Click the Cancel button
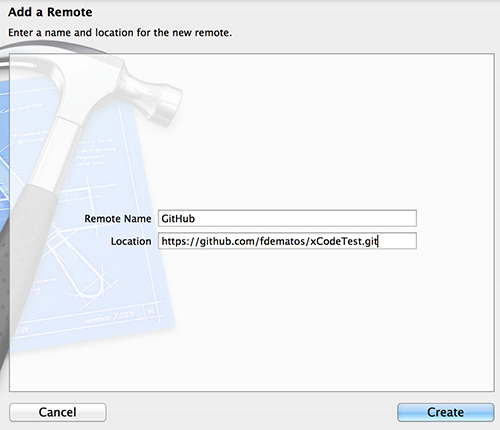 (58, 412)
